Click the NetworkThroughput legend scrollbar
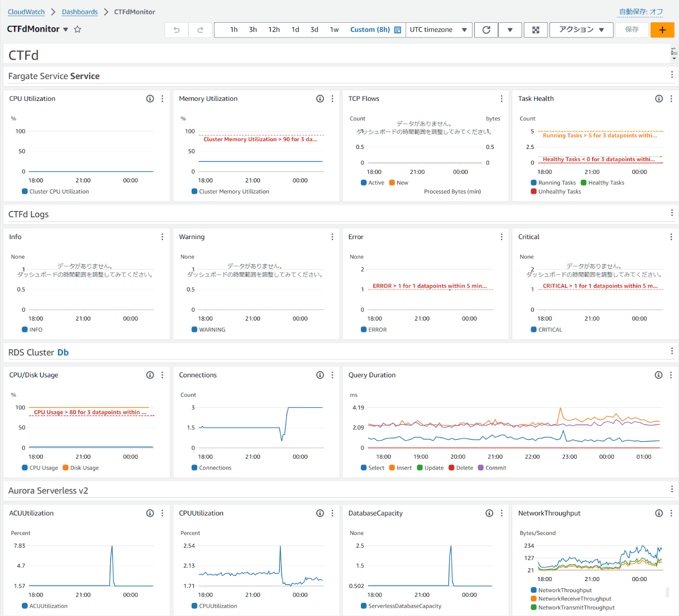Viewport: 679px width, 616px height. click(x=668, y=592)
